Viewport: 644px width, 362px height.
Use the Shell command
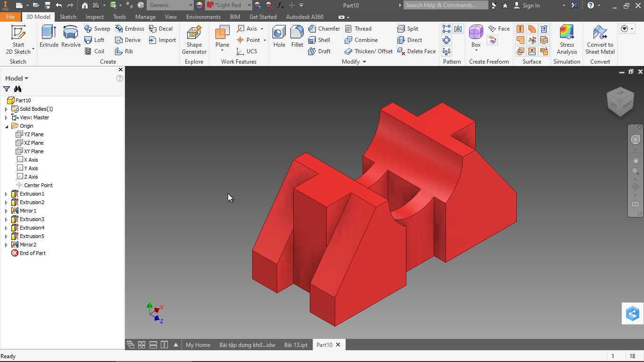click(319, 40)
